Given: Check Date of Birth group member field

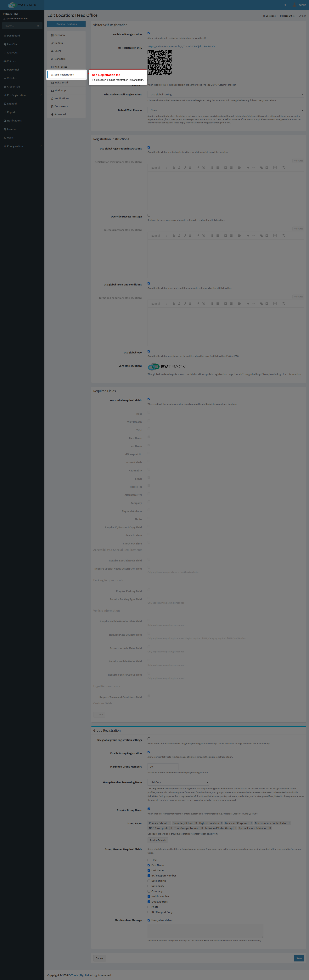Looking at the screenshot, I should click(x=149, y=881).
